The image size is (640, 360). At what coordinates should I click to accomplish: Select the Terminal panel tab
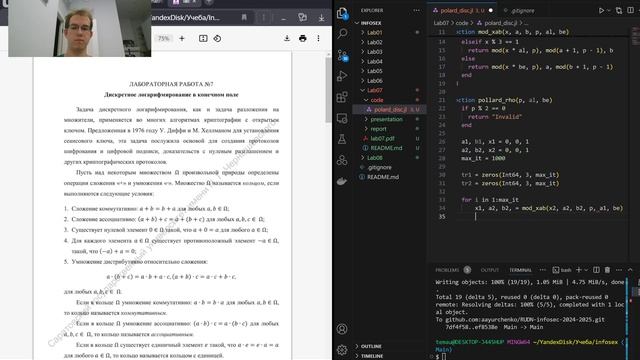[x=520, y=270]
